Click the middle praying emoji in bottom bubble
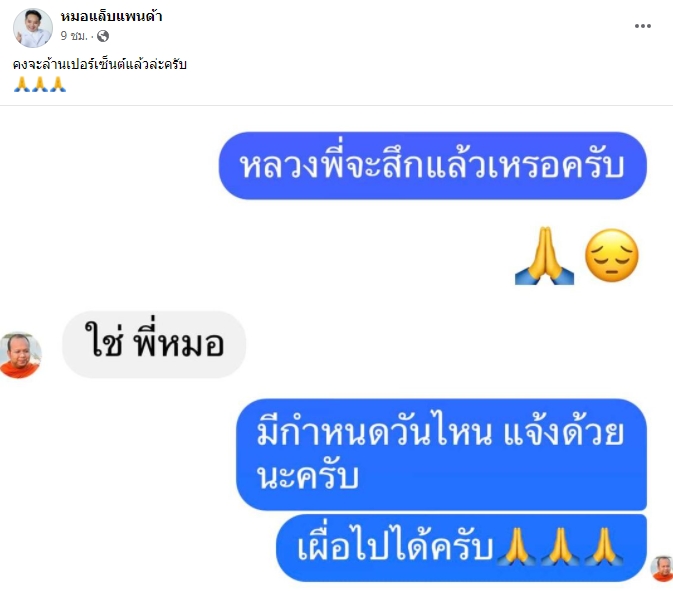 [x=560, y=546]
